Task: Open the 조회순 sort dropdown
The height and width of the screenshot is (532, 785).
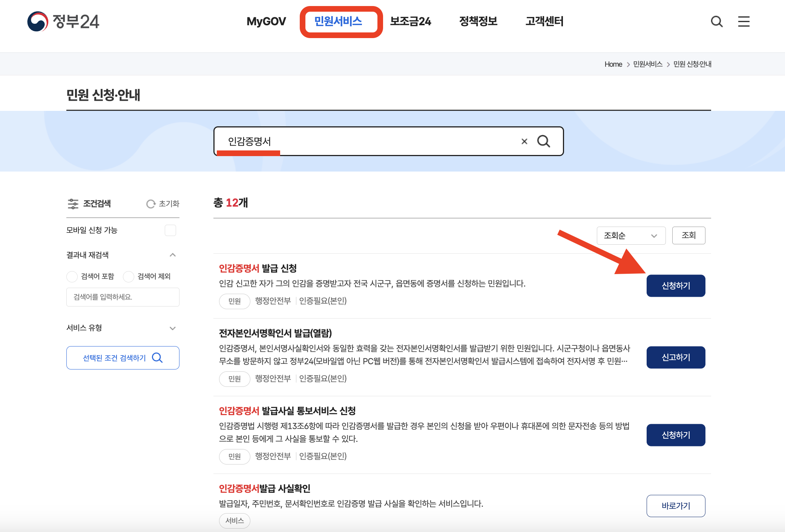Action: pos(631,235)
